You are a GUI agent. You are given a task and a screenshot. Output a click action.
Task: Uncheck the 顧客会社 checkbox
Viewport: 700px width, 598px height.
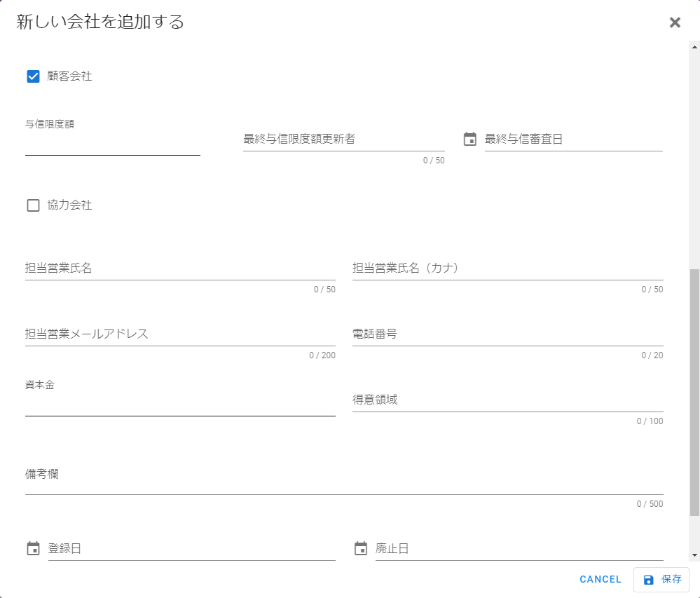32,76
